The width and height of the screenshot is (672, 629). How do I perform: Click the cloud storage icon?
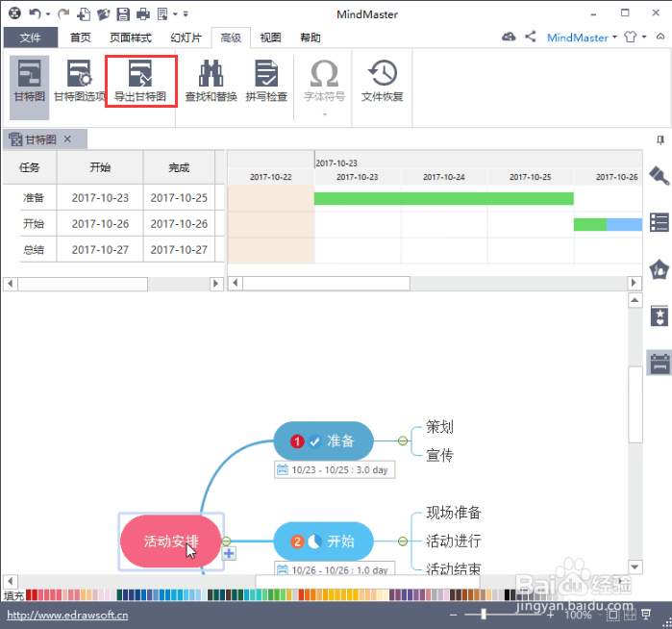(509, 37)
